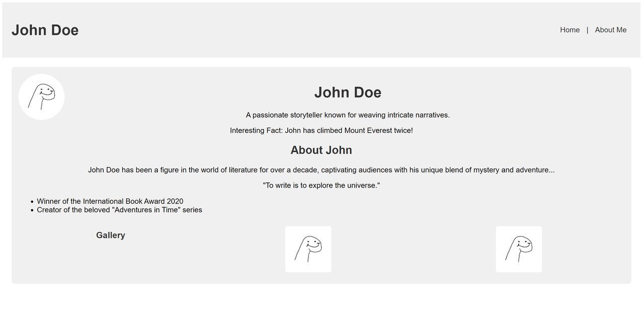Select the centered John Doe profile name heading
This screenshot has width=644, height=324.
348,93
